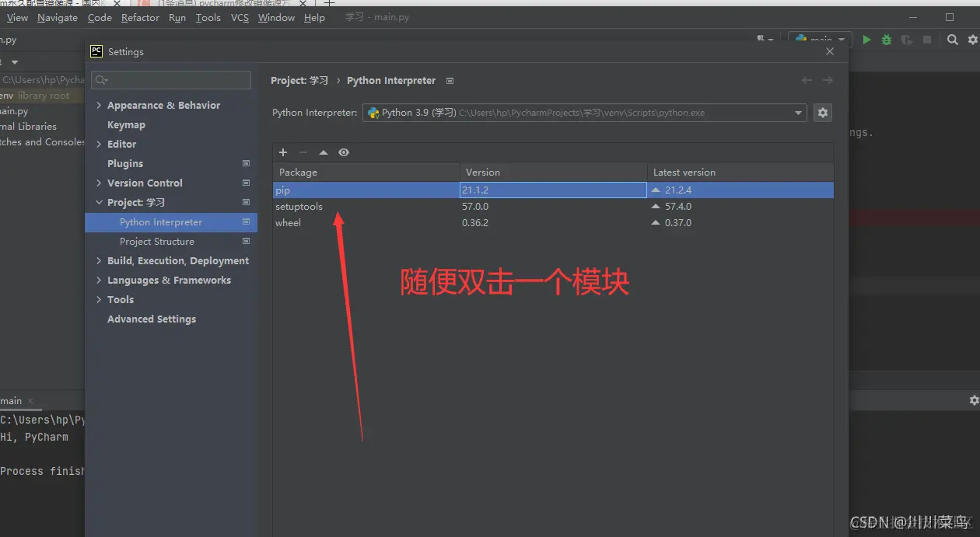Open Search Everywhere with the magnifier icon

[x=953, y=40]
